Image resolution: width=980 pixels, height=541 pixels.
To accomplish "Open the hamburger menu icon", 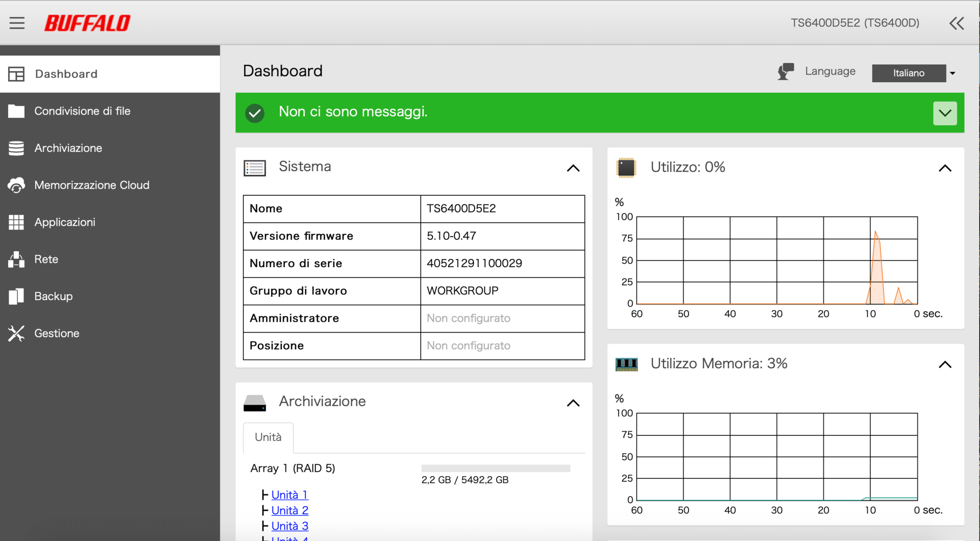I will point(17,23).
